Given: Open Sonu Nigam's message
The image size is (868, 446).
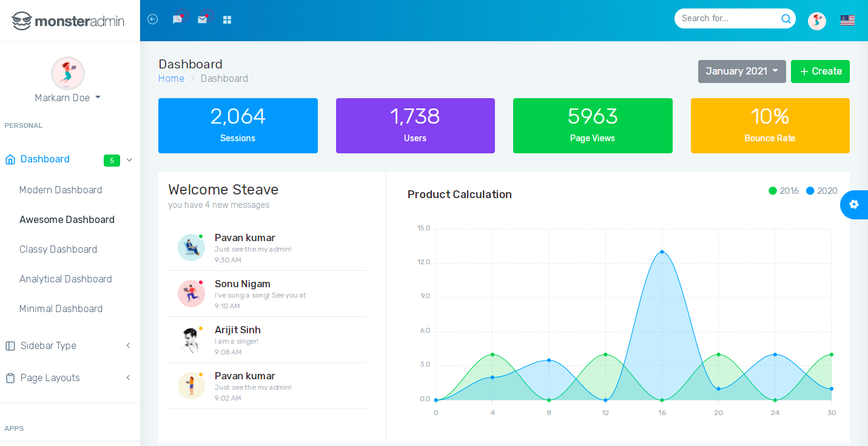Looking at the screenshot, I should coord(267,294).
